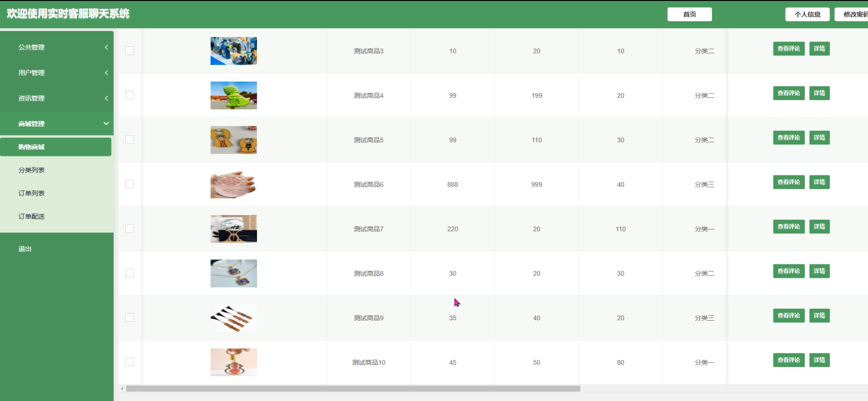Open the 测试商品5 product thumbnail
Screen dimensions: 868x401
[233, 140]
